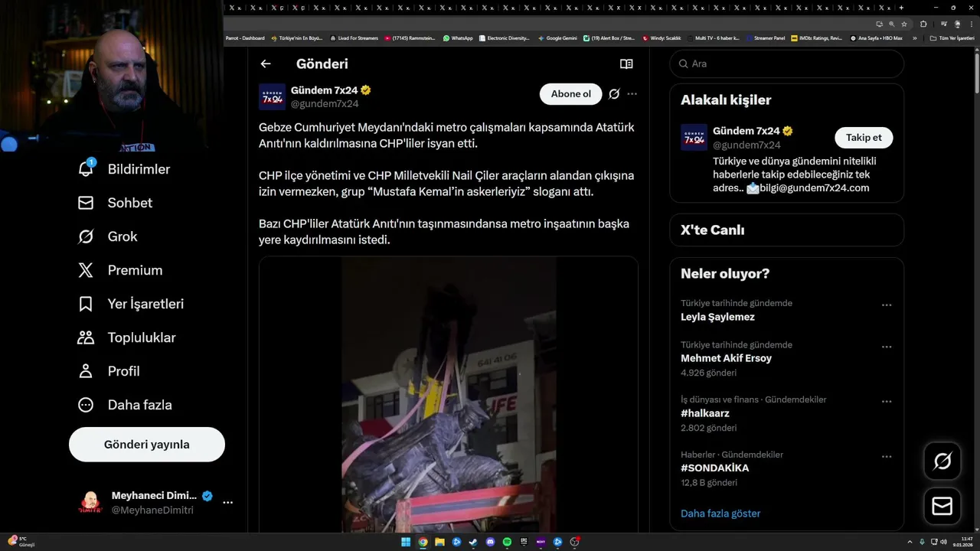The height and width of the screenshot is (551, 980).
Task: Open Yer İşaretleri bookmarks
Action: click(x=131, y=304)
